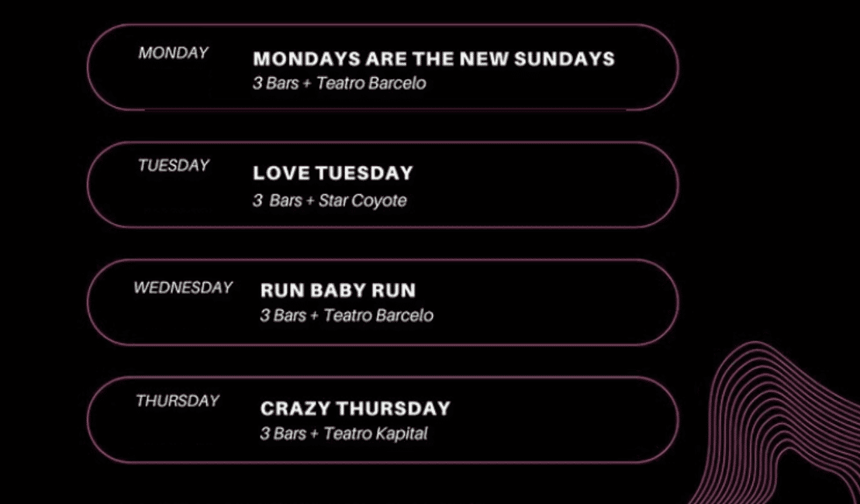Click "3 Bars" text under Run Baby Run
The width and height of the screenshot is (860, 504).
pos(282,316)
